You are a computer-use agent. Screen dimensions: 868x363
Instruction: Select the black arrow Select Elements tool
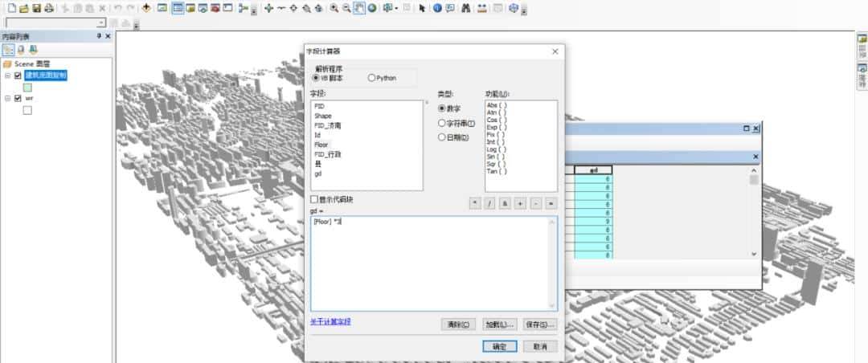pyautogui.click(x=423, y=8)
